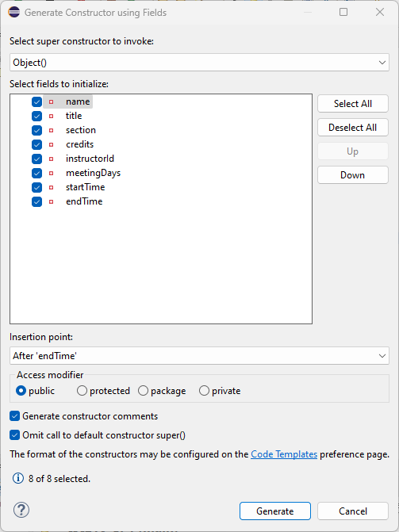Close the Generate Constructor dialog window
The image size is (399, 532).
380,12
